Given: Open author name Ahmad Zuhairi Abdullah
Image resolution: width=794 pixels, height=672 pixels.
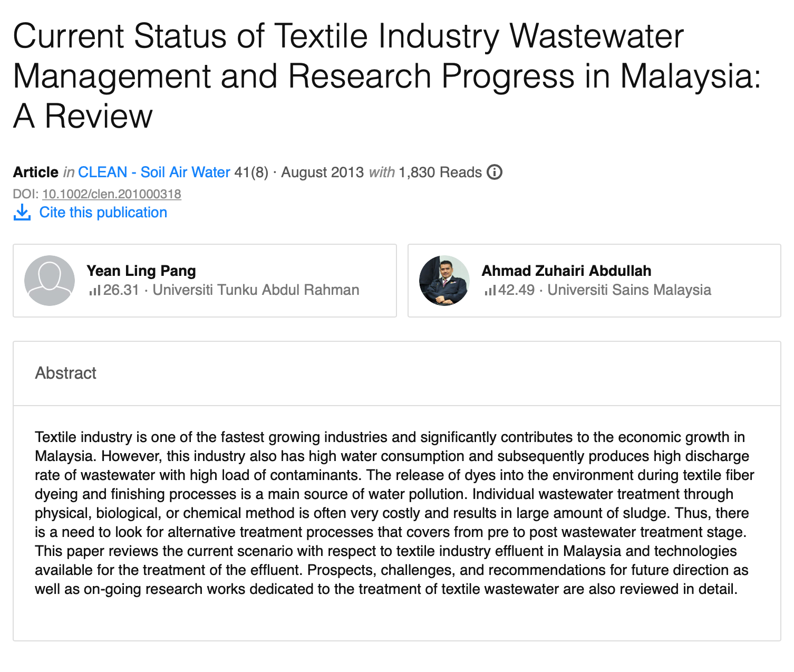Looking at the screenshot, I should tap(567, 271).
